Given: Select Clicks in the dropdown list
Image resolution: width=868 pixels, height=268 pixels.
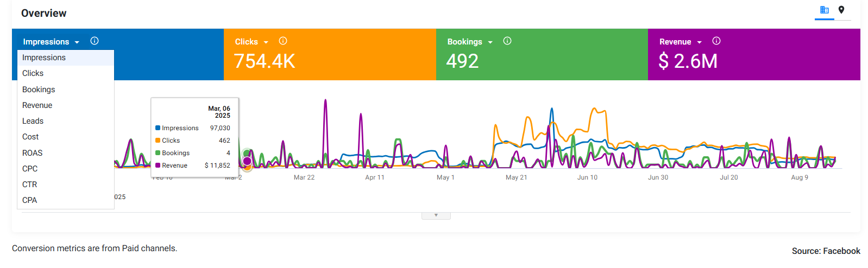Looking at the screenshot, I should pos(66,73).
